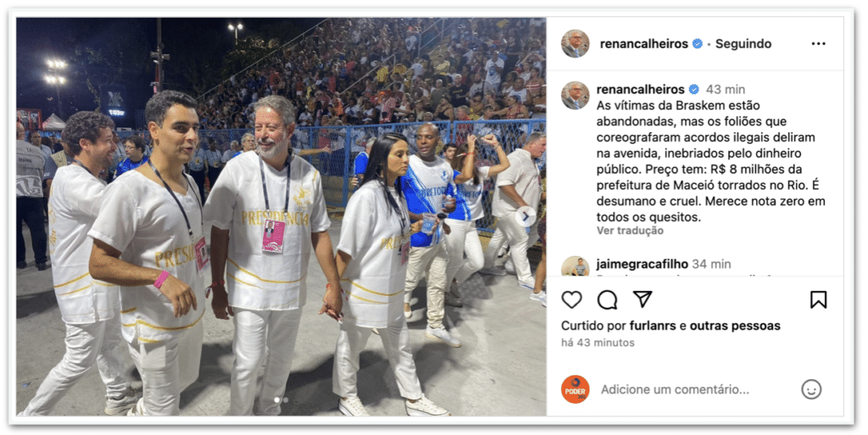Toggle the Seguindo following status
The height and width of the screenshot is (435, 868).
click(743, 44)
